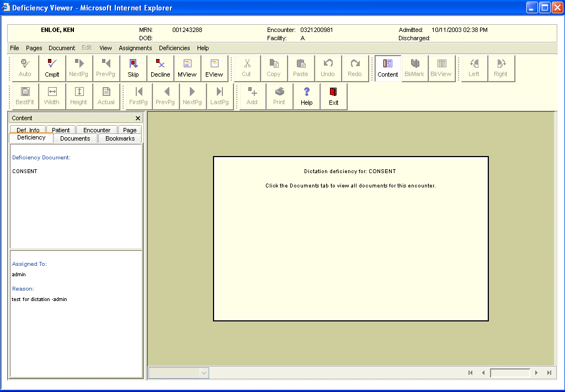
Task: Click the MRN value 001243288
Action: (x=187, y=30)
